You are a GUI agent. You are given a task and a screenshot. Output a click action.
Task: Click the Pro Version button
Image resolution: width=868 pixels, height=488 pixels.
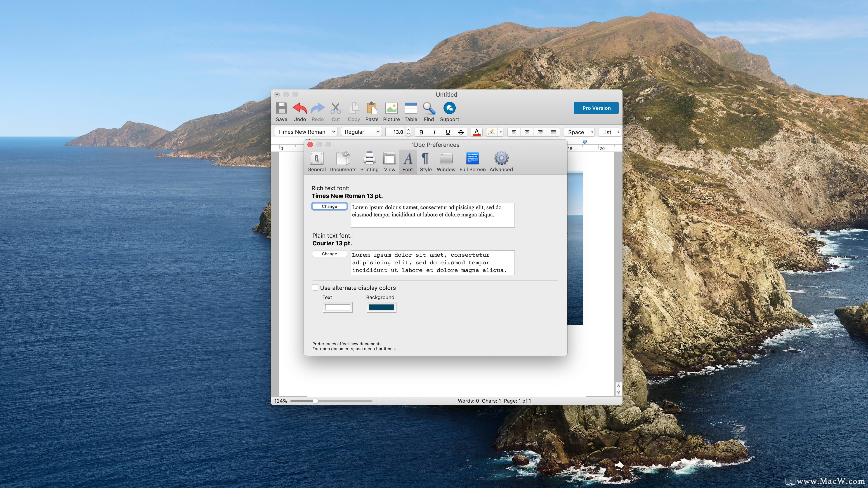tap(596, 108)
